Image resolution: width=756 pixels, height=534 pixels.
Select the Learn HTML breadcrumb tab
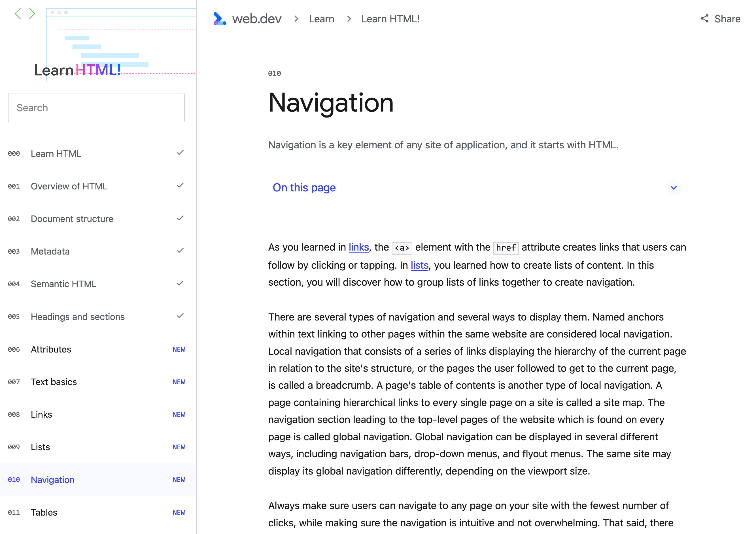click(390, 19)
